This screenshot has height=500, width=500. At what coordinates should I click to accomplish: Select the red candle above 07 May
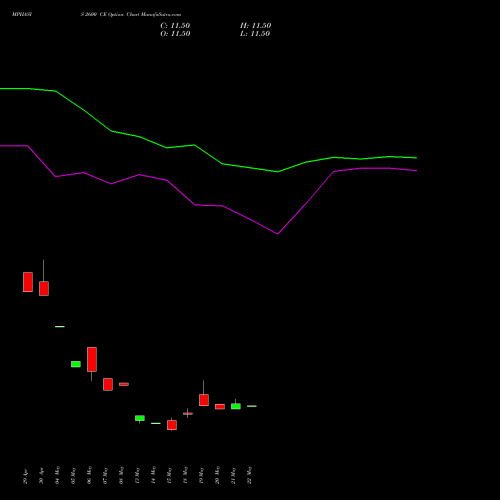108,384
